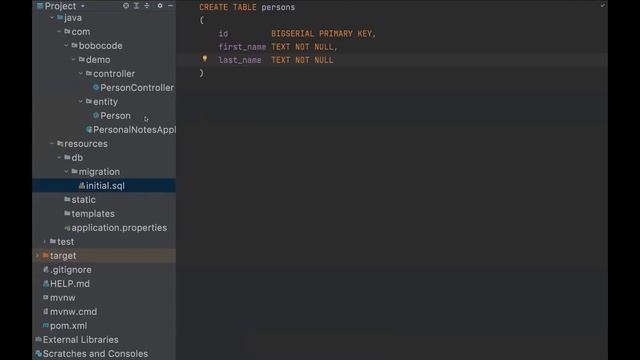Click the collapse all icon in Project panel
The width and height of the screenshot is (640, 360).
(x=147, y=6)
